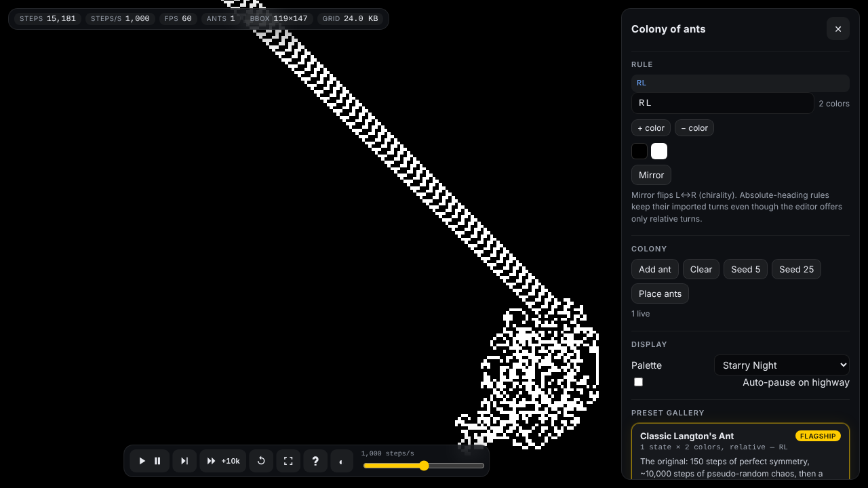The width and height of the screenshot is (868, 488).
Task: Click the play/pause simulation button
Action: coord(149,461)
